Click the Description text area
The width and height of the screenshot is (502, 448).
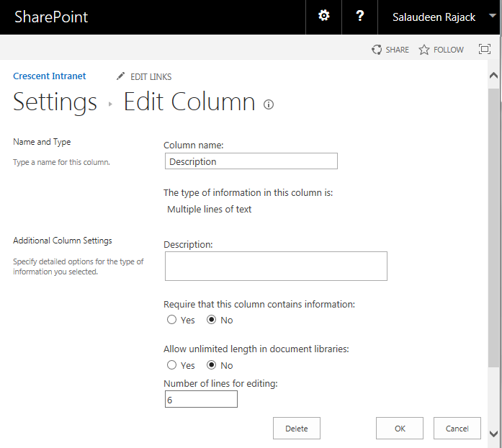coord(276,266)
